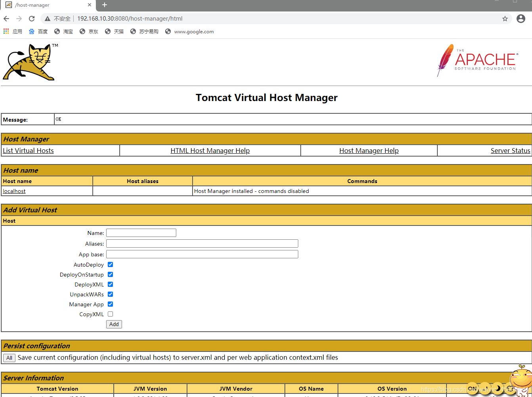Click the 'Commands' column header
This screenshot has width=532, height=397.
pos(362,181)
